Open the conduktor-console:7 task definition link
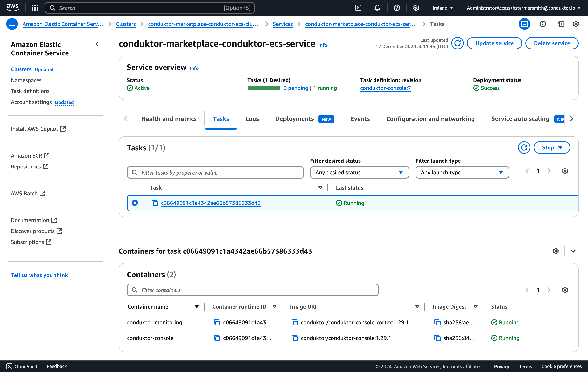The height and width of the screenshot is (372, 588). click(385, 88)
